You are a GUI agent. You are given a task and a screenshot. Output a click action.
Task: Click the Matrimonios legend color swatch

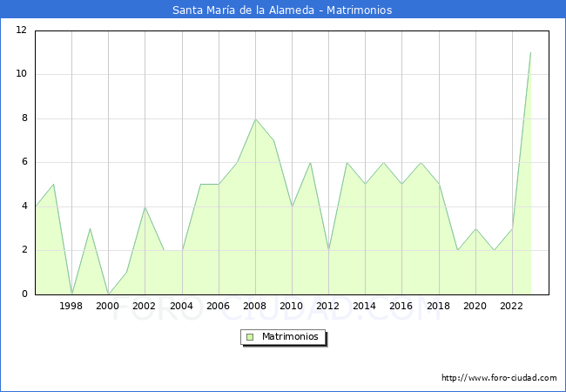click(x=250, y=337)
